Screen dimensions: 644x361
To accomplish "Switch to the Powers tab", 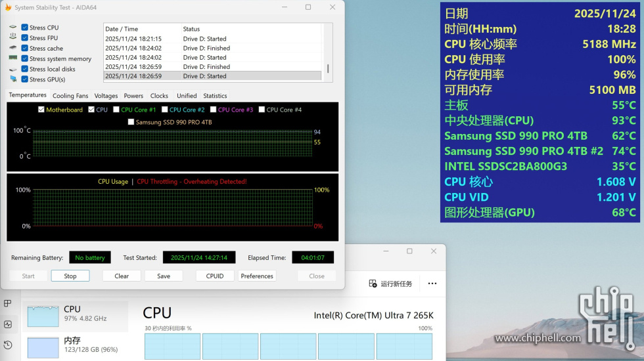I will pyautogui.click(x=133, y=96).
